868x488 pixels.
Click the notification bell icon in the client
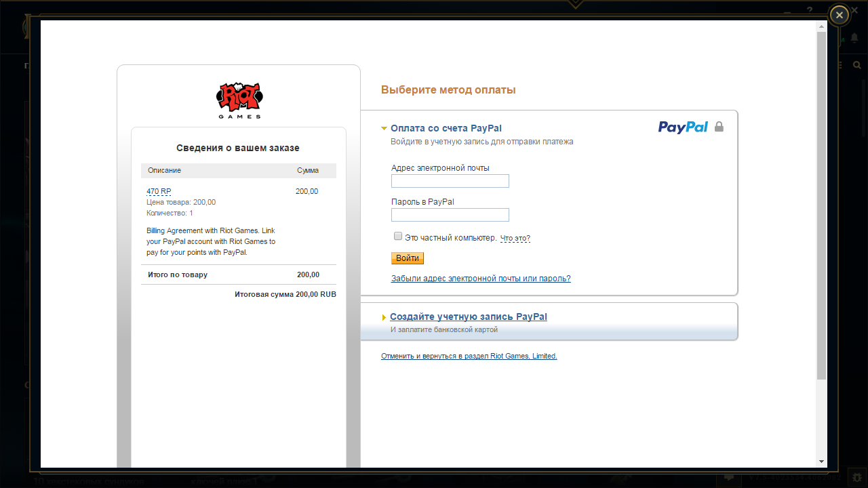click(854, 37)
